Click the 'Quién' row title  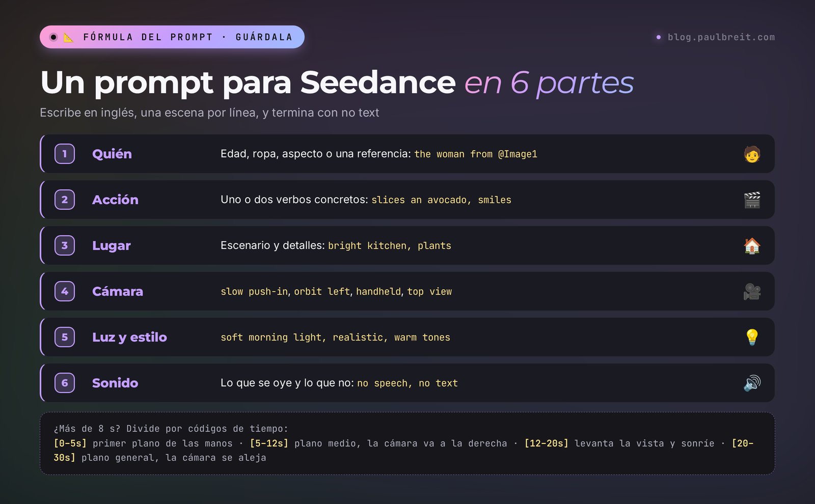click(112, 154)
